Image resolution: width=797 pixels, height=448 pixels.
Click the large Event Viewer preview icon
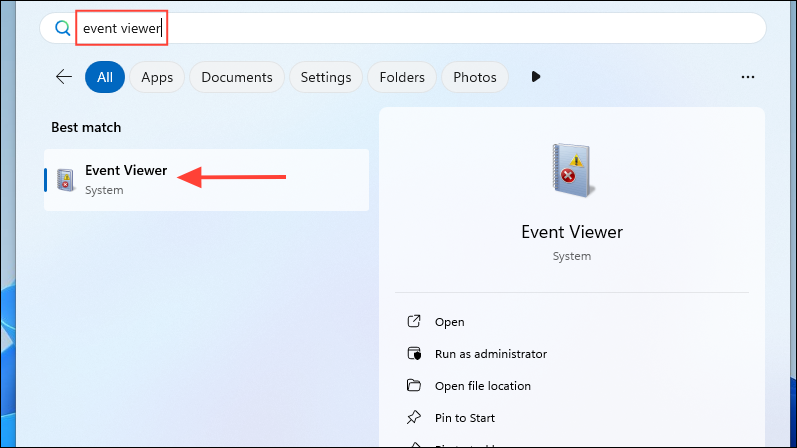pyautogui.click(x=573, y=170)
